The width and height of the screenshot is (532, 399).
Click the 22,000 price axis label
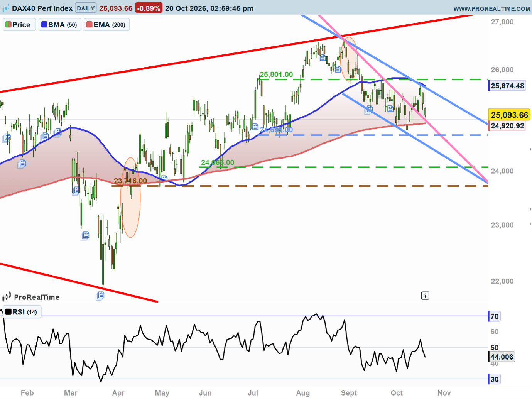[x=502, y=281]
